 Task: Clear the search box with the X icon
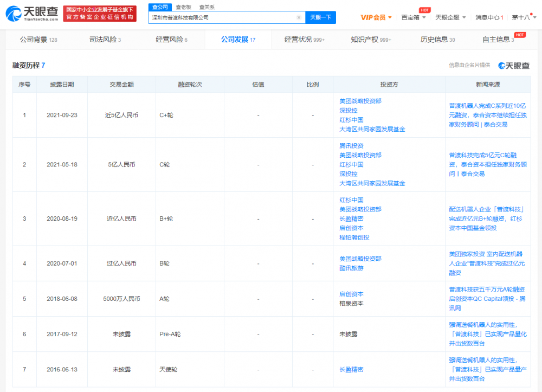coord(299,18)
